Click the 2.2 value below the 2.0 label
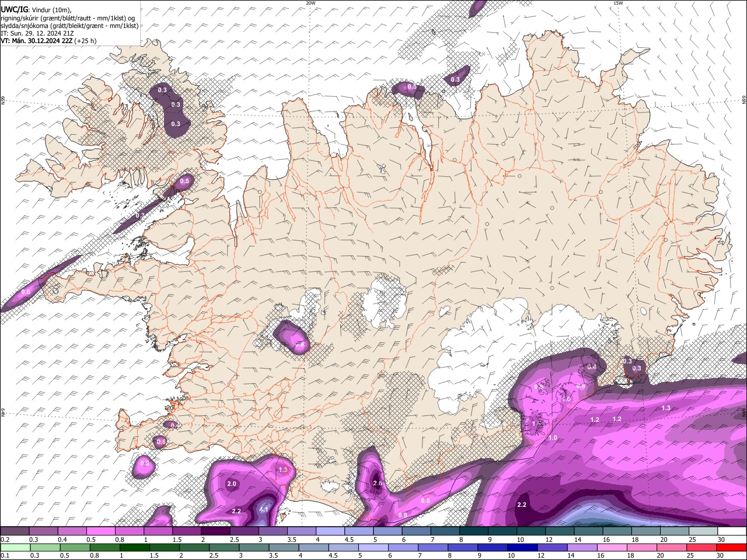747x560 pixels. click(x=236, y=511)
